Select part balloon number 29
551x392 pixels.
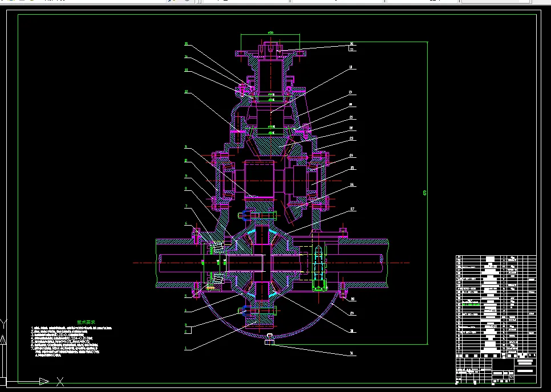352,313
